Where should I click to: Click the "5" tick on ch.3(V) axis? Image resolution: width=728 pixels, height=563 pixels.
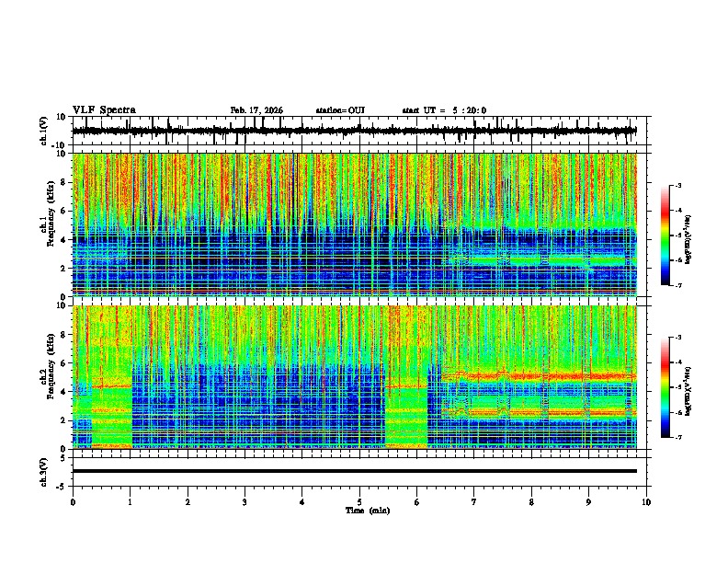tap(63, 458)
